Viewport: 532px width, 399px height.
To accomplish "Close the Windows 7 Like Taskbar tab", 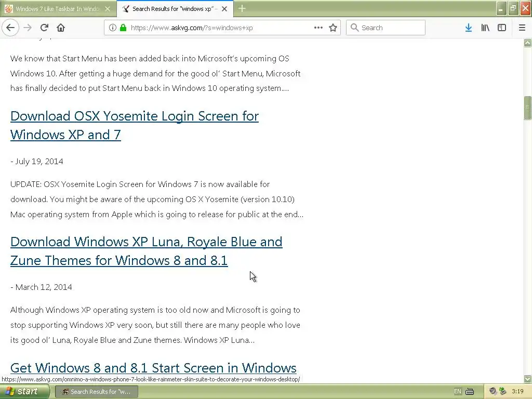I will [108, 9].
